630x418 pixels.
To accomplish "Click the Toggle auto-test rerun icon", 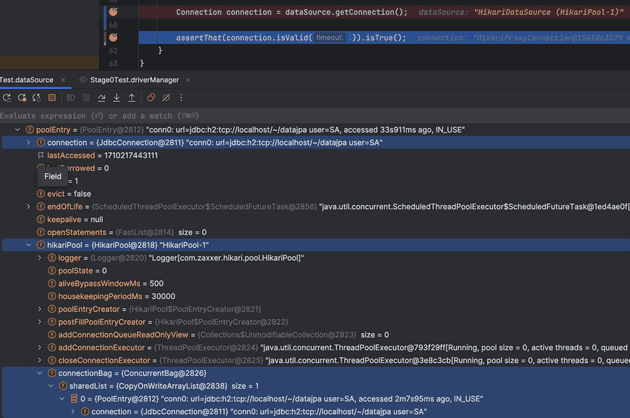I will (37, 98).
